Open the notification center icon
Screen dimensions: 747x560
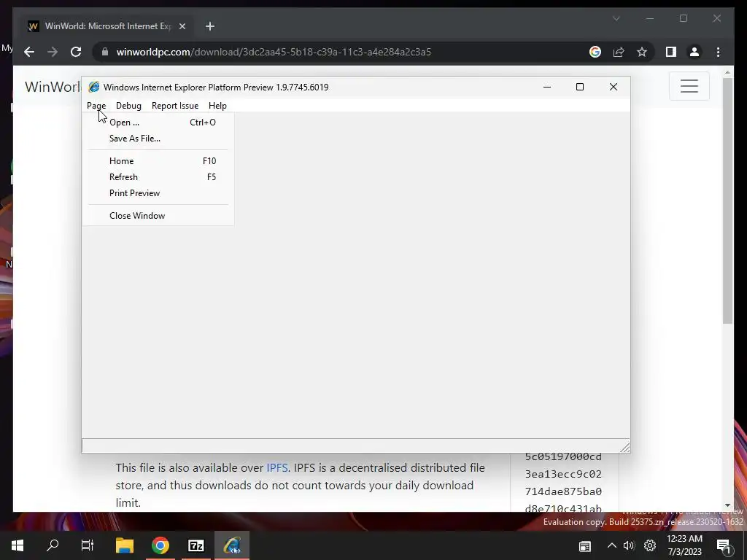724,545
